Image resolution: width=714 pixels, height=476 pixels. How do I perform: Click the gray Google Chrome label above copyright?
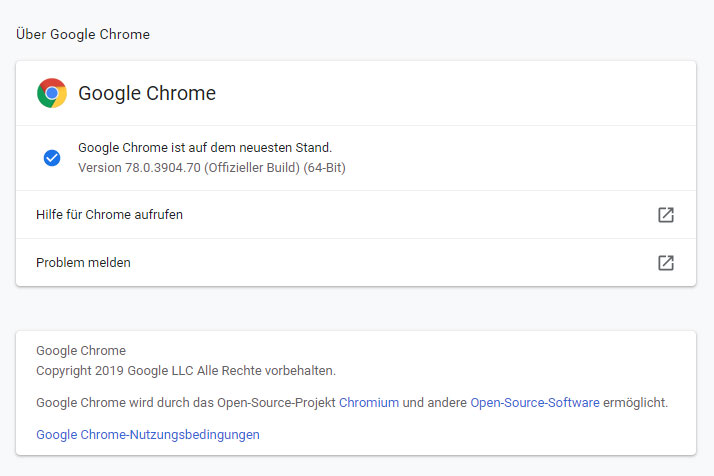coord(81,351)
